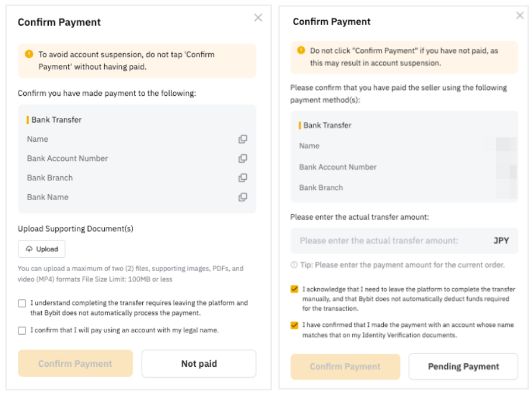
Task: Close the dialog containing the JPY amount field
Action: click(520, 15)
